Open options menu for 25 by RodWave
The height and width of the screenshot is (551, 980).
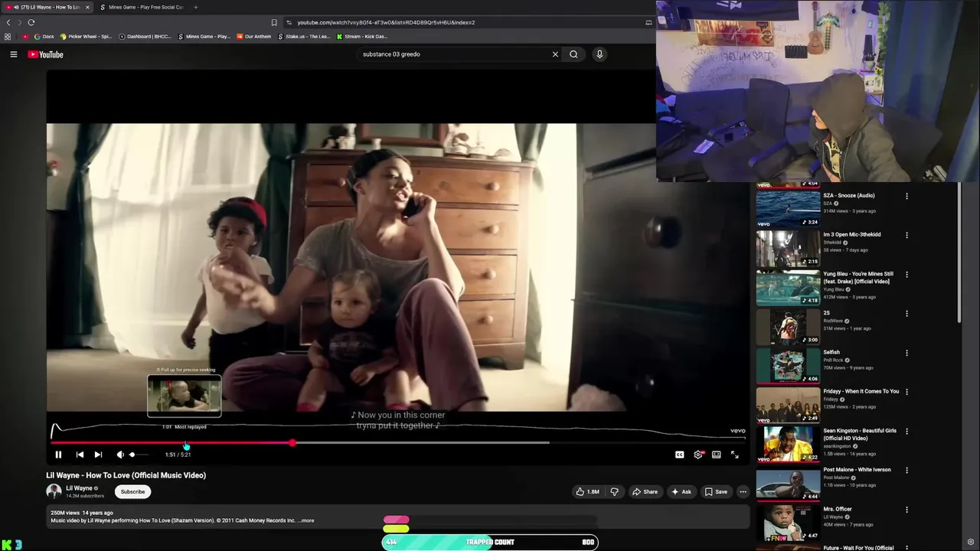coord(906,314)
